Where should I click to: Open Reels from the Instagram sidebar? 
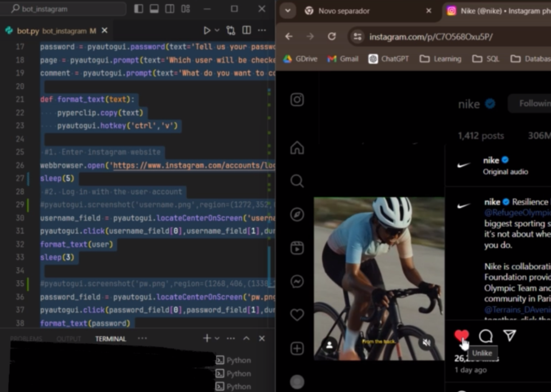point(297,248)
